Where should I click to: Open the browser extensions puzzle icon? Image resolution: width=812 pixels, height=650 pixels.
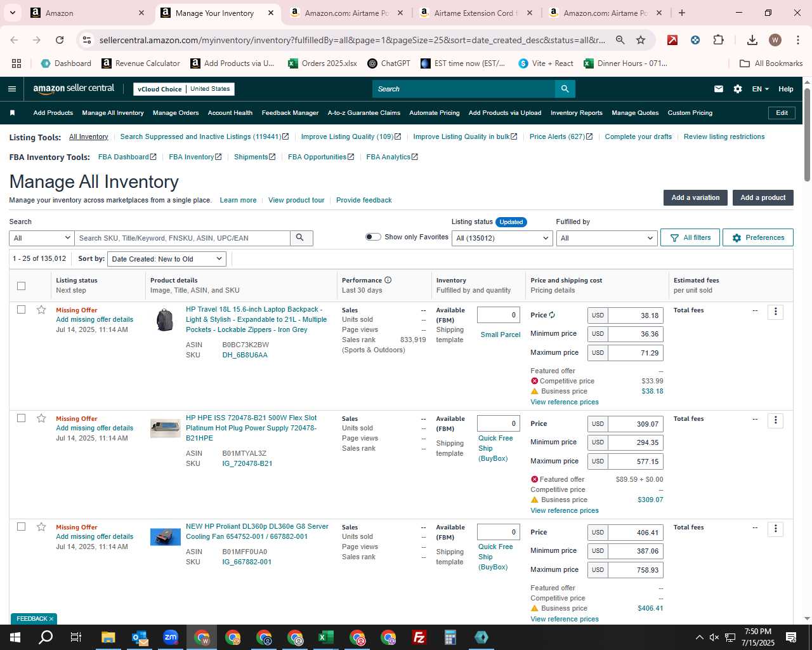point(718,40)
